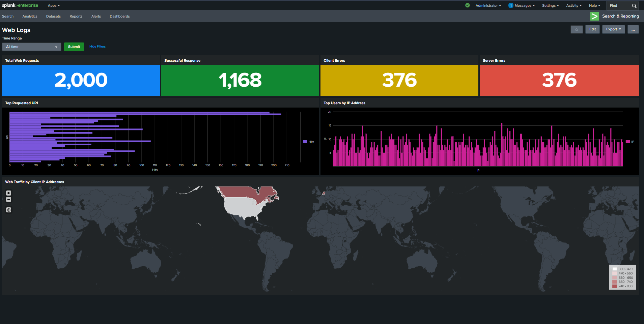Select the 740 - 830 map legend swatch

pos(615,286)
